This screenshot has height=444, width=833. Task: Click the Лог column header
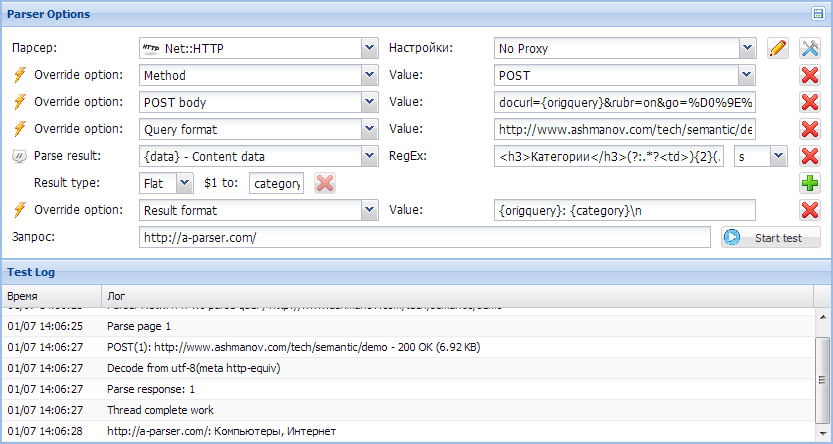[116, 296]
